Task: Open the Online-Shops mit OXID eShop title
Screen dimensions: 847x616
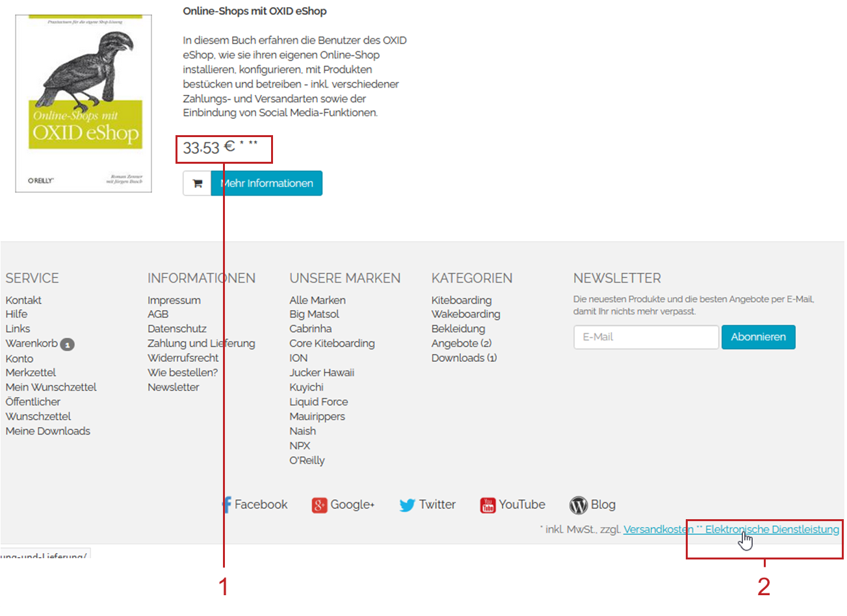Action: (255, 11)
